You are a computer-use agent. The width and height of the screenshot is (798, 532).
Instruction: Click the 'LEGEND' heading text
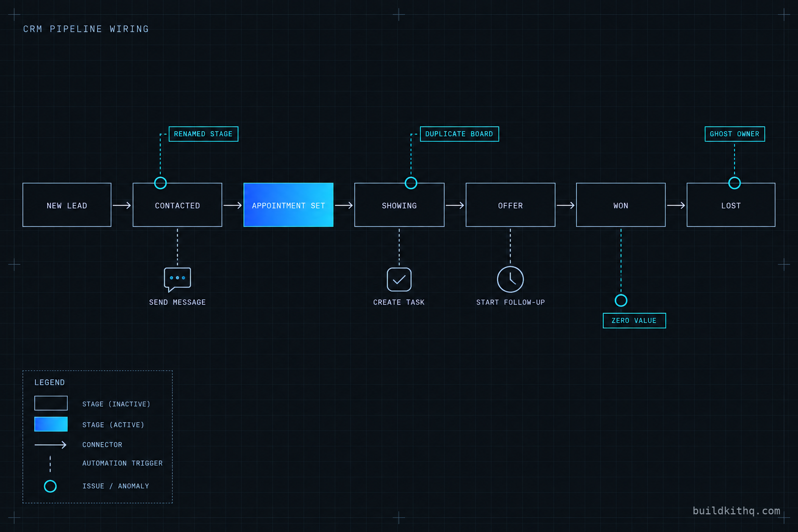coord(50,382)
